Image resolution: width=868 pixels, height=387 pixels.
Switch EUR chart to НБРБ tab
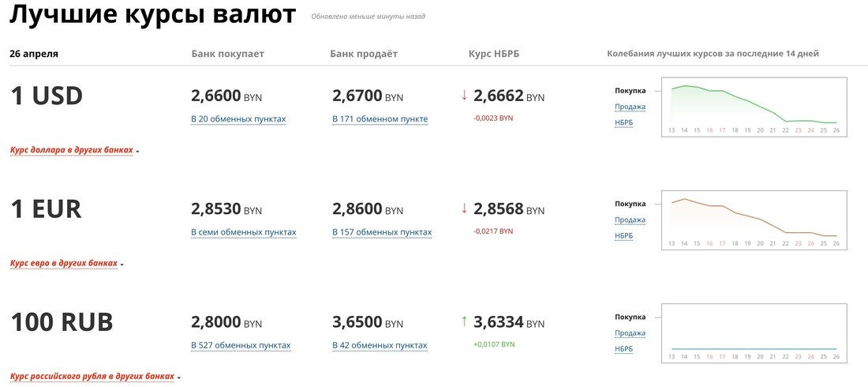pyautogui.click(x=623, y=235)
